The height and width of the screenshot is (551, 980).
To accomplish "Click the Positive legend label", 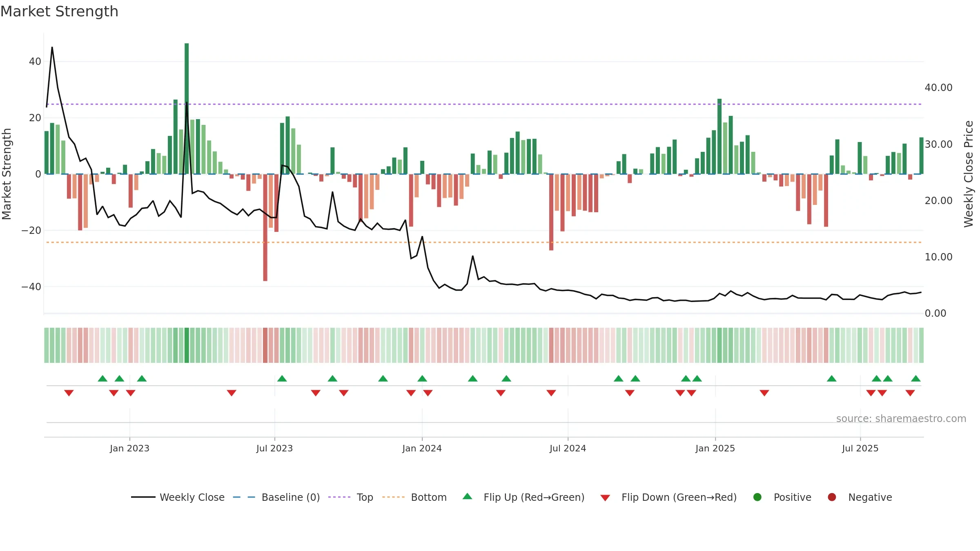I will (x=792, y=497).
